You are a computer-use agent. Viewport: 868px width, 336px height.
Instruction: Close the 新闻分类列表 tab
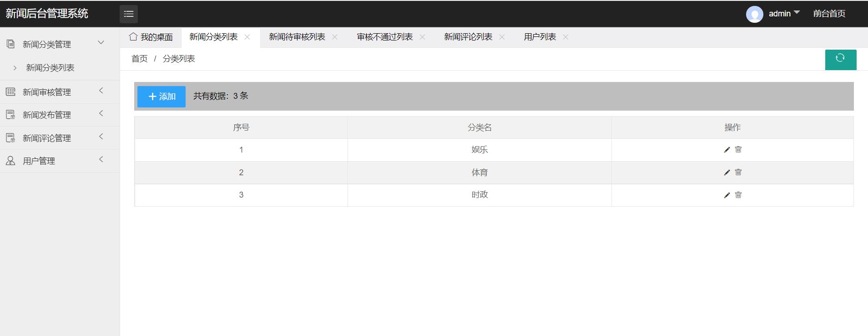tap(247, 37)
